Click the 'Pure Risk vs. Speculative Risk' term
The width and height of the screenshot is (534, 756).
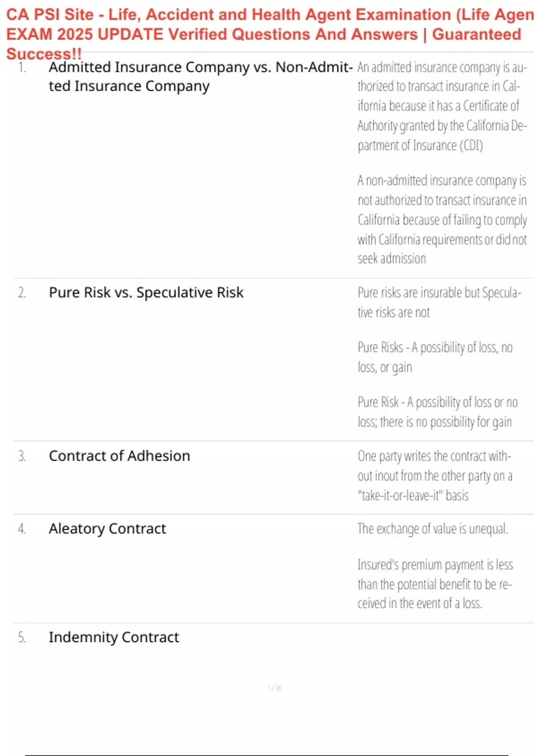click(146, 293)
